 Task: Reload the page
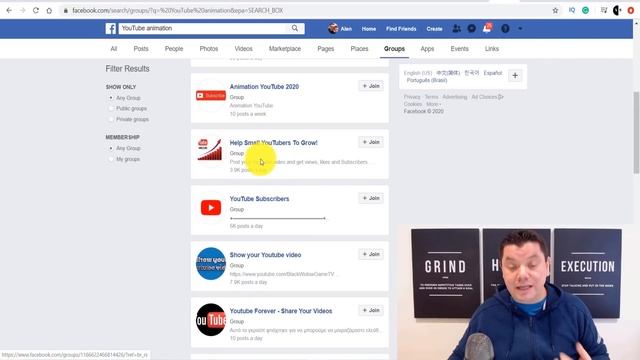(x=36, y=11)
